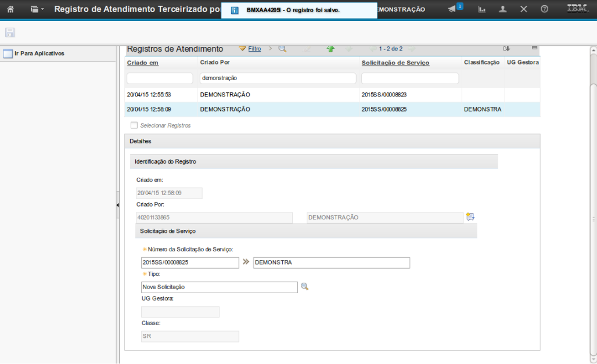The height and width of the screenshot is (364, 597).
Task: Click the green up arrow icon
Action: [330, 49]
